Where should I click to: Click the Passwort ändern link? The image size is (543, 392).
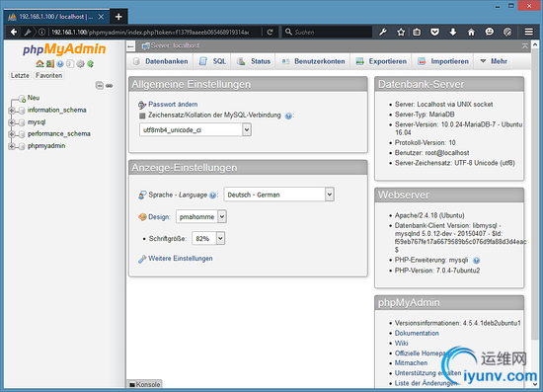(173, 105)
